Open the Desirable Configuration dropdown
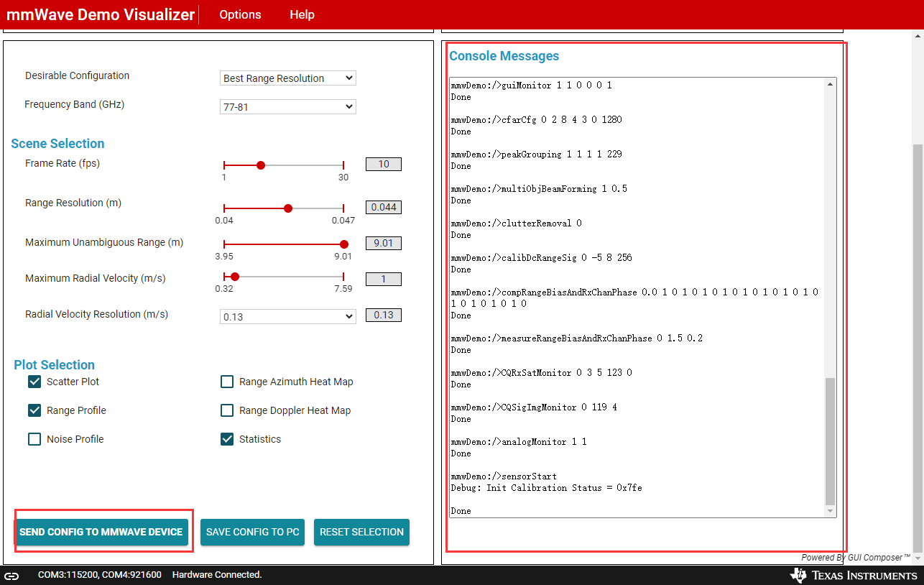This screenshot has width=924, height=585. tap(288, 78)
